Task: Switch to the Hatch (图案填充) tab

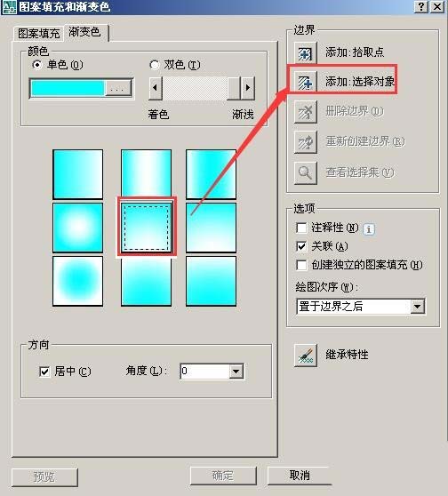Action: click(38, 34)
